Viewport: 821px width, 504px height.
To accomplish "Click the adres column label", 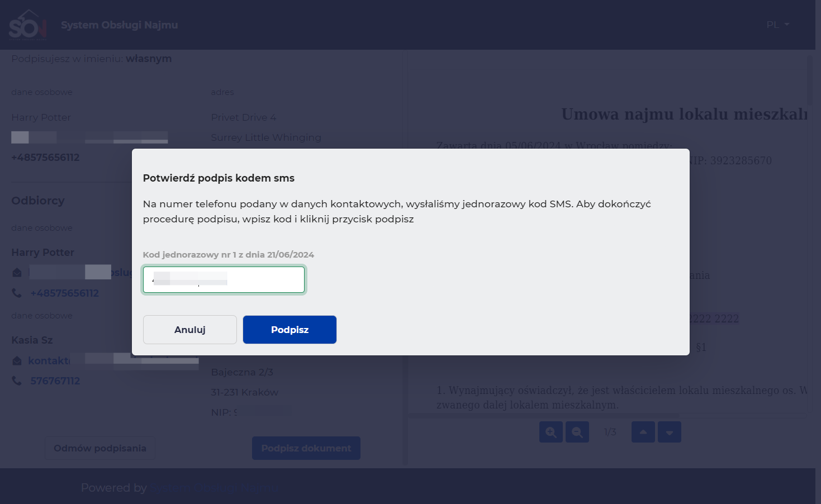I will 222,92.
